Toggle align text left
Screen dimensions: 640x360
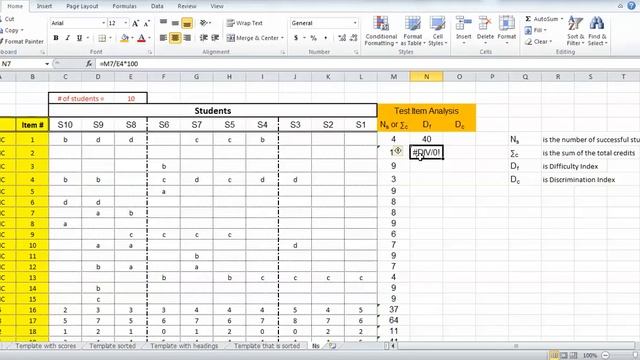163,38
